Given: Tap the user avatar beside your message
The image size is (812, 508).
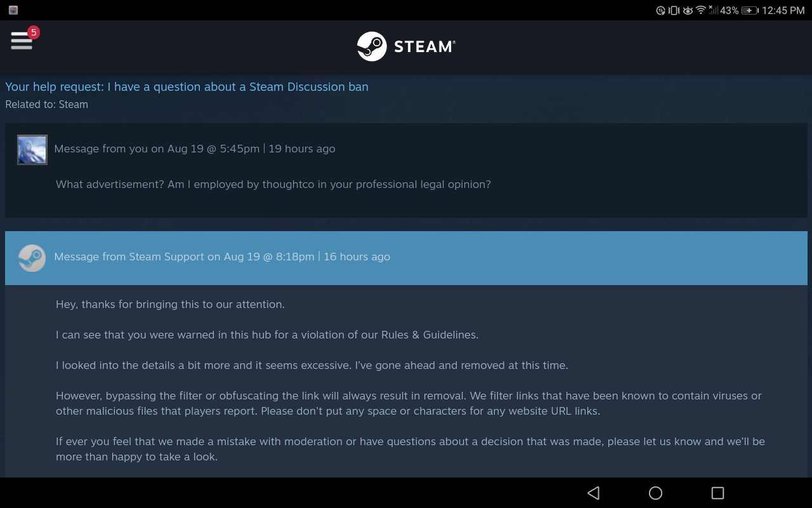Looking at the screenshot, I should pos(32,150).
